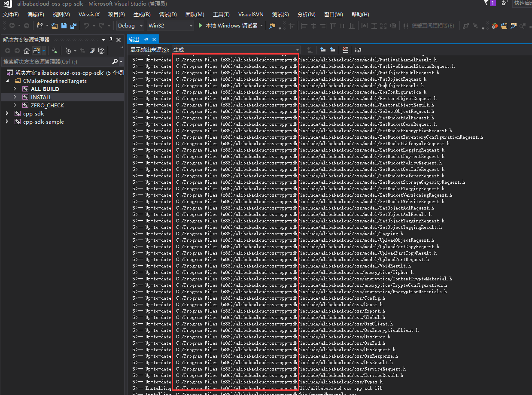Select the ZERO_CHECK project
This screenshot has height=395, width=532.
coord(47,105)
